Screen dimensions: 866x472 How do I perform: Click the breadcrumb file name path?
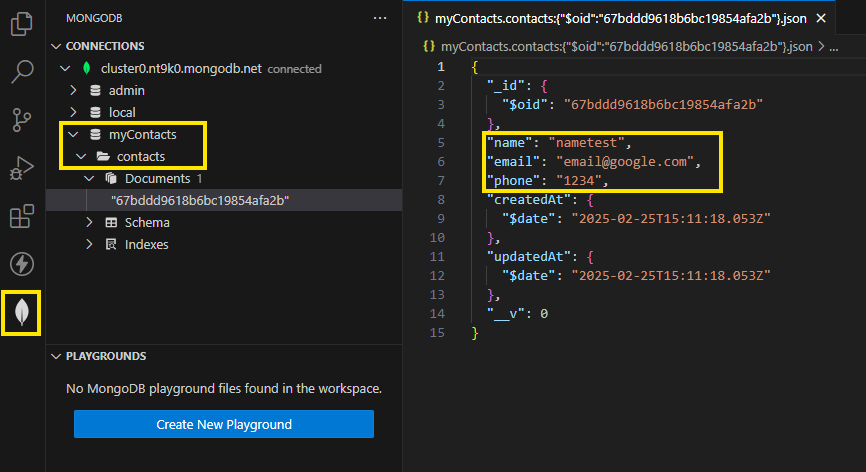click(x=626, y=46)
